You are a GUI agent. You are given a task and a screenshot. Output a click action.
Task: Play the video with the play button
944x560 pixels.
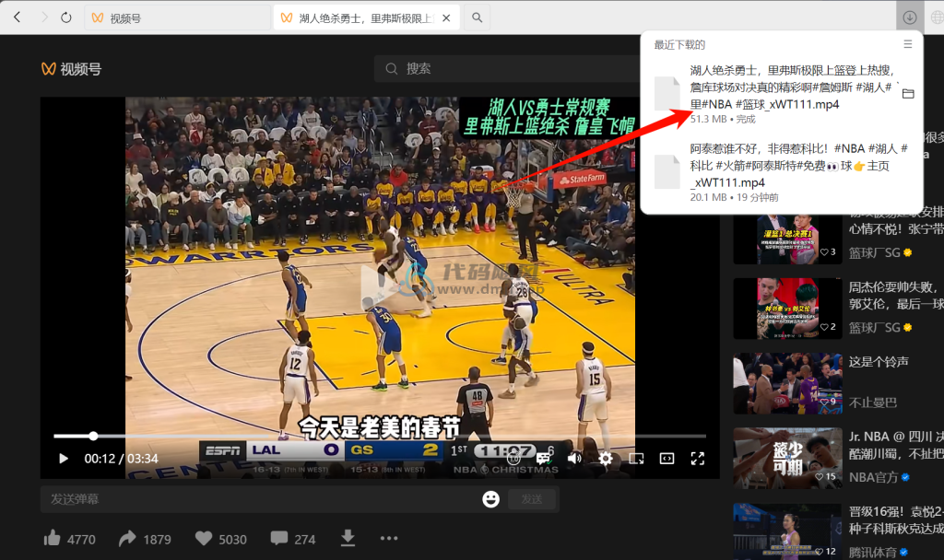(x=64, y=459)
